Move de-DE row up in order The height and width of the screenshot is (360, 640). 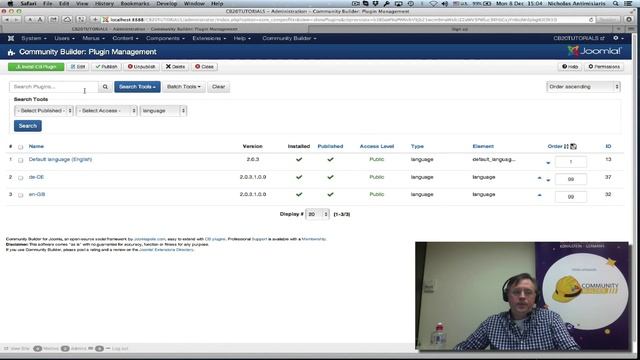[540, 178]
